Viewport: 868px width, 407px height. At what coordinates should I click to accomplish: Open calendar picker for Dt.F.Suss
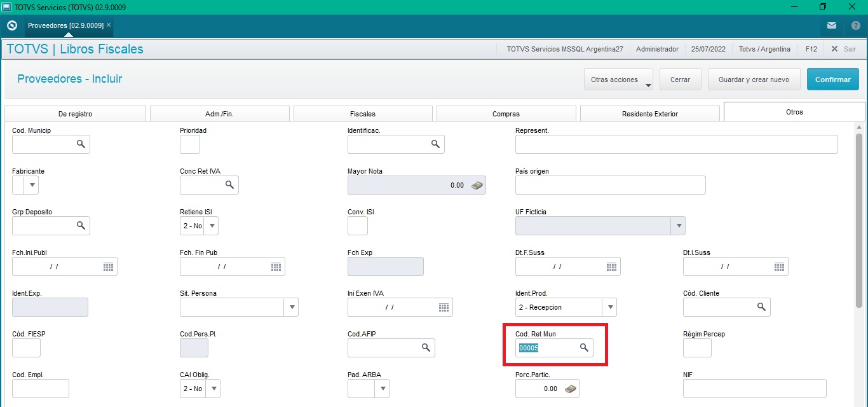tap(611, 266)
